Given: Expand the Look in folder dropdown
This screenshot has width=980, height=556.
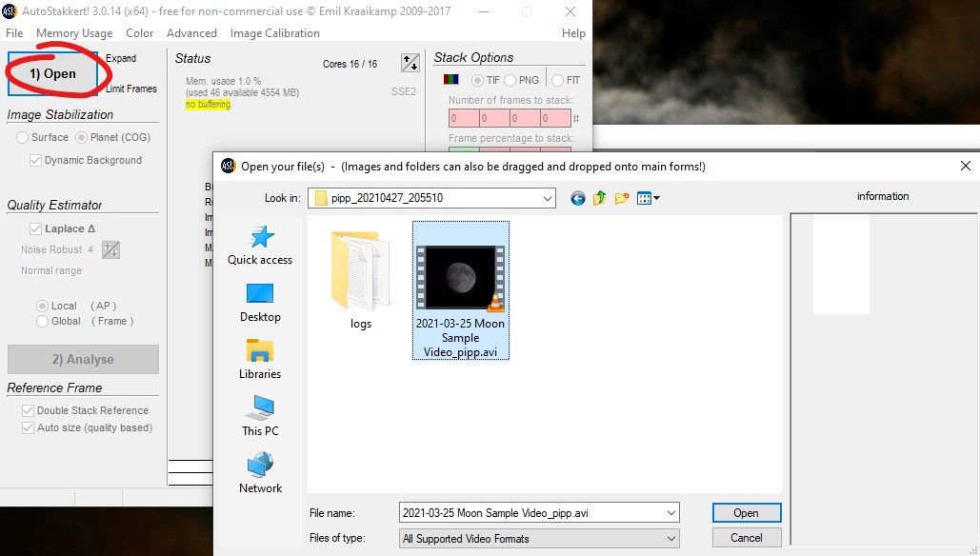Looking at the screenshot, I should click(547, 199).
